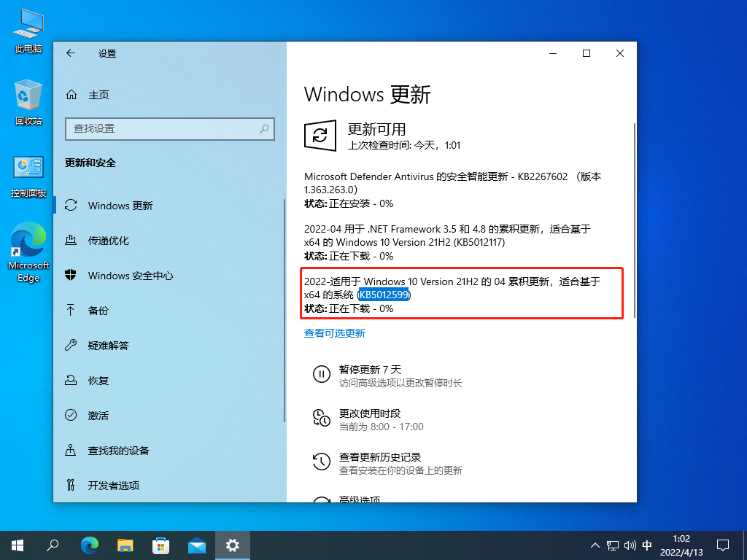Viewport: 747px width, 560px height.
Task: Select the 此电脑 desktop icon
Action: 28,31
